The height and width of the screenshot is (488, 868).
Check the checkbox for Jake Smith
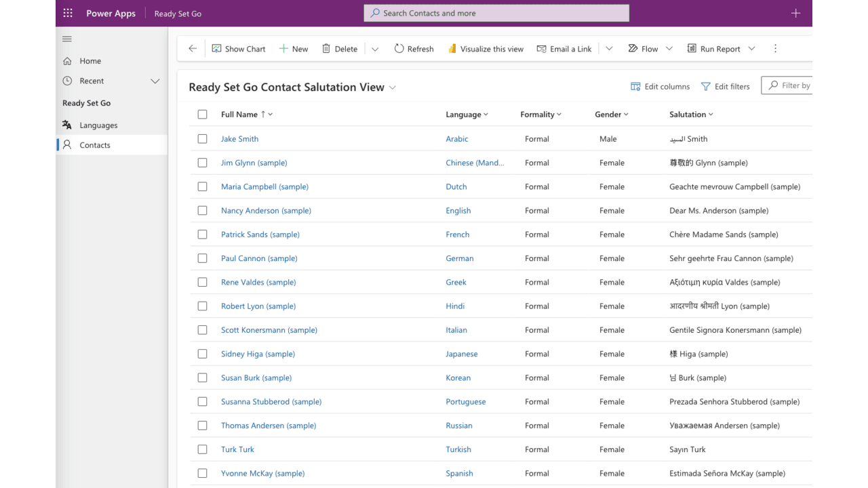pos(202,138)
